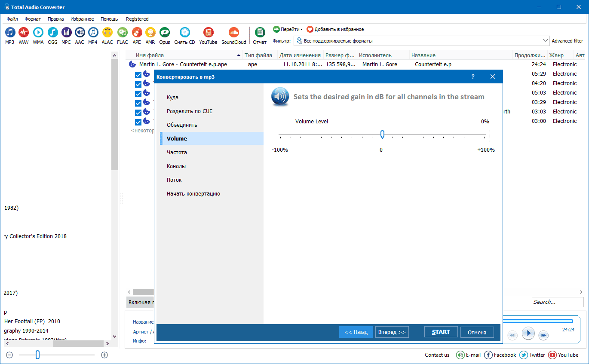
Task: Open the Формат menu
Action: click(x=33, y=19)
